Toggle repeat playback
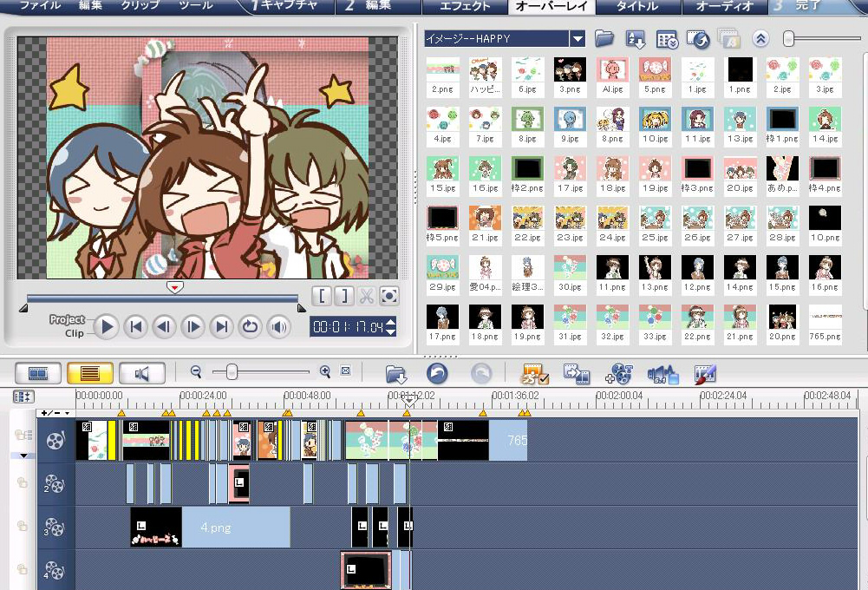The height and width of the screenshot is (590, 868). click(x=251, y=327)
